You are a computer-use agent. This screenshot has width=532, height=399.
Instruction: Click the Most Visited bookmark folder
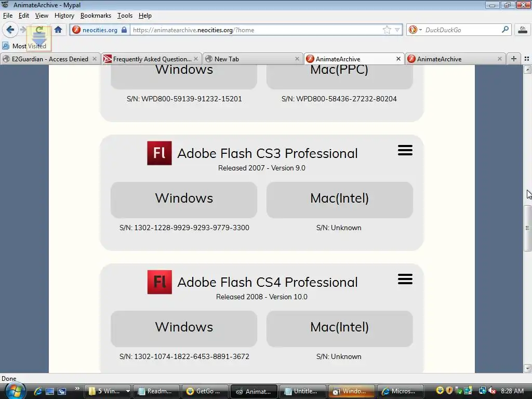[24, 46]
